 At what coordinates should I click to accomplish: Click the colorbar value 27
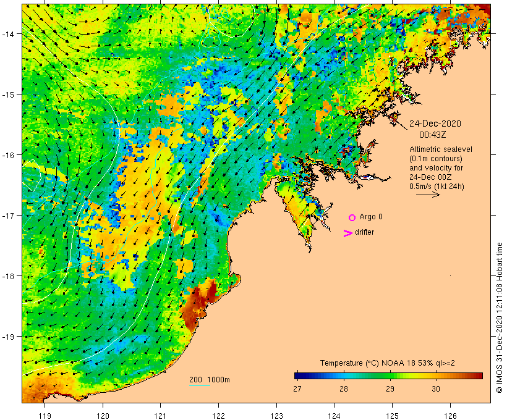297,388
